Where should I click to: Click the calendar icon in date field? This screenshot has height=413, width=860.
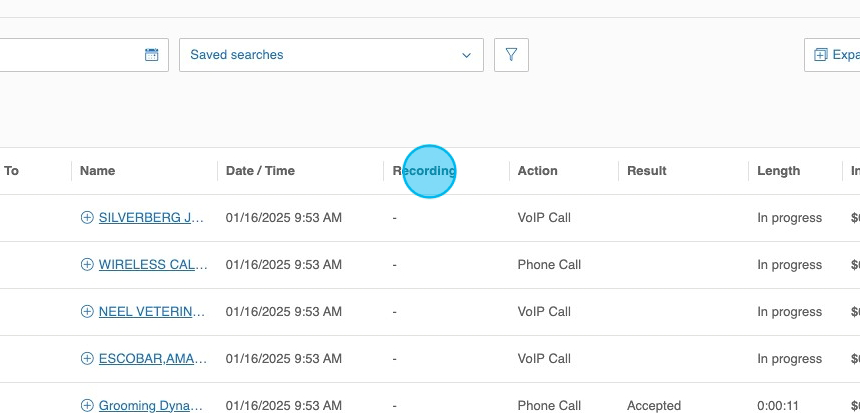[x=152, y=55]
